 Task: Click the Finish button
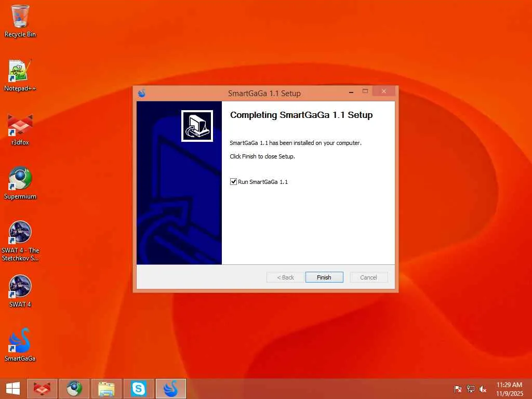pyautogui.click(x=324, y=277)
